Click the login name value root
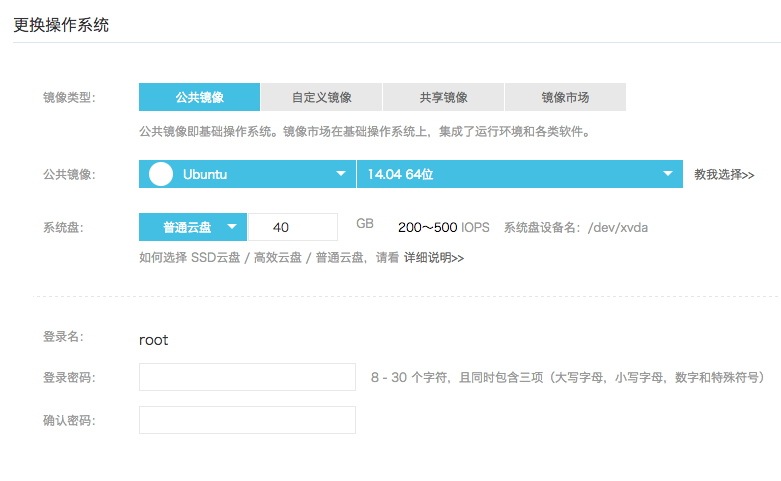 [153, 340]
